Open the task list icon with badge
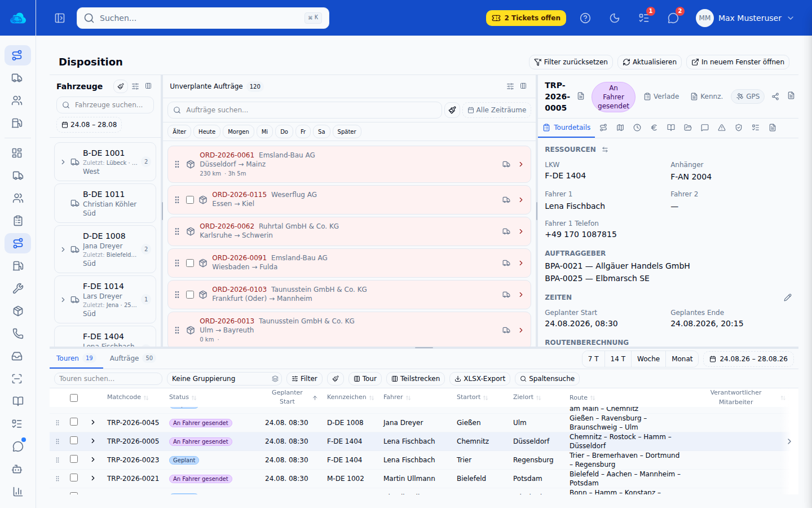The height and width of the screenshot is (508, 812). 644,18
